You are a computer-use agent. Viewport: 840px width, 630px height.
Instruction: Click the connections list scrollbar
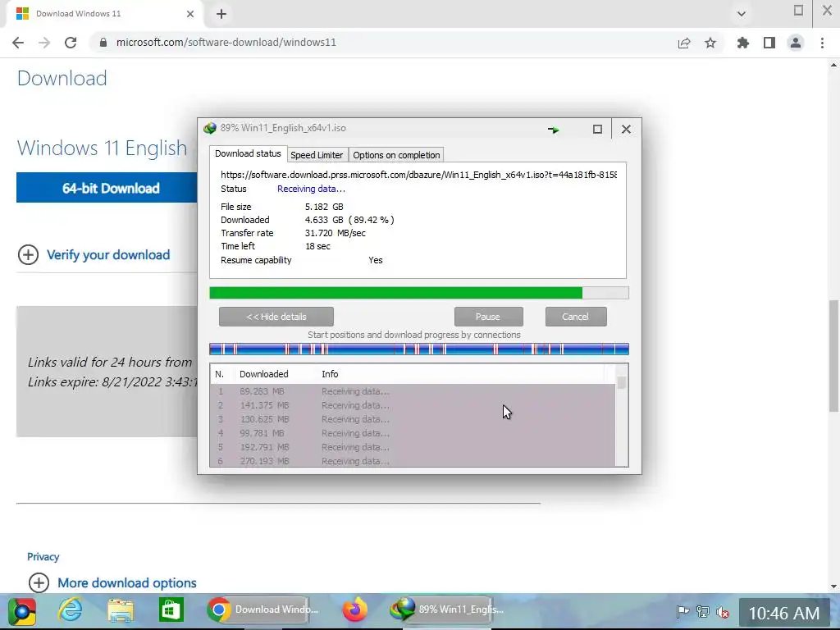(622, 415)
